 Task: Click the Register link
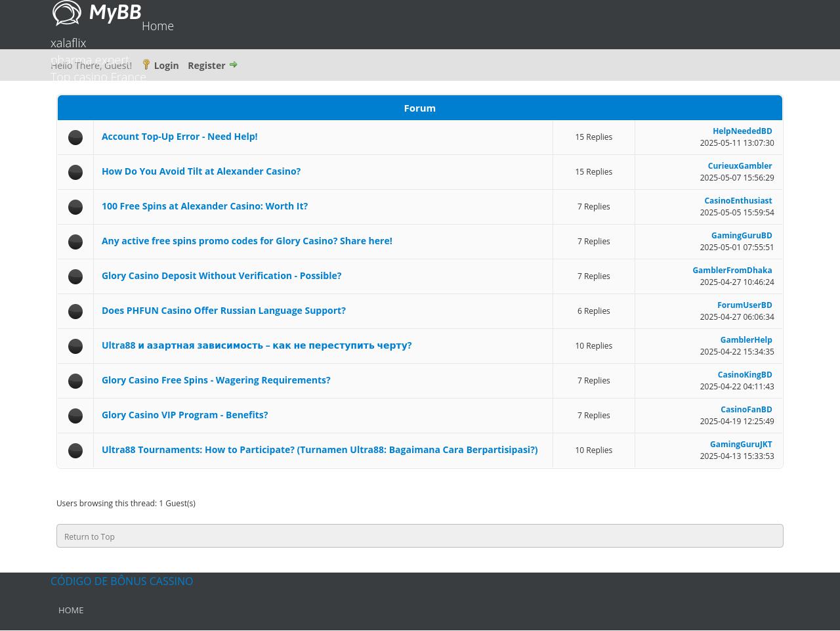point(206,66)
